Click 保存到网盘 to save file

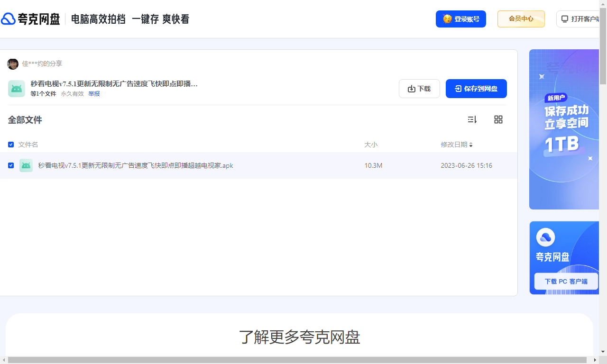[x=476, y=89]
